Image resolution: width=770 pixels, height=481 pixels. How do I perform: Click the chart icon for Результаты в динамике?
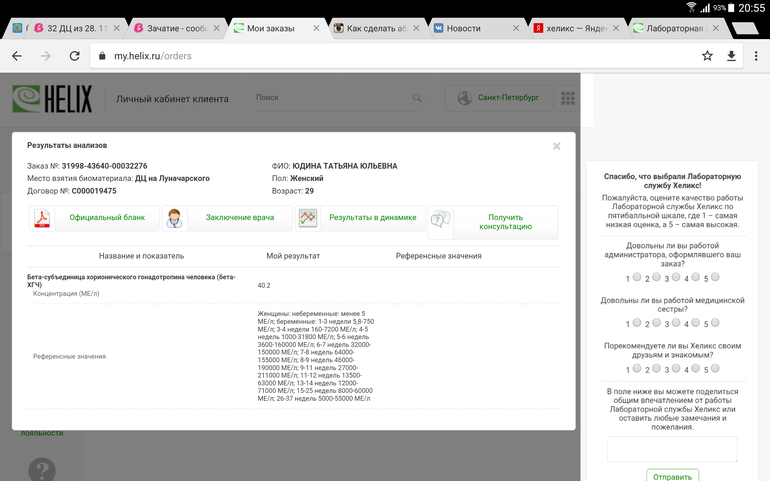(x=307, y=217)
